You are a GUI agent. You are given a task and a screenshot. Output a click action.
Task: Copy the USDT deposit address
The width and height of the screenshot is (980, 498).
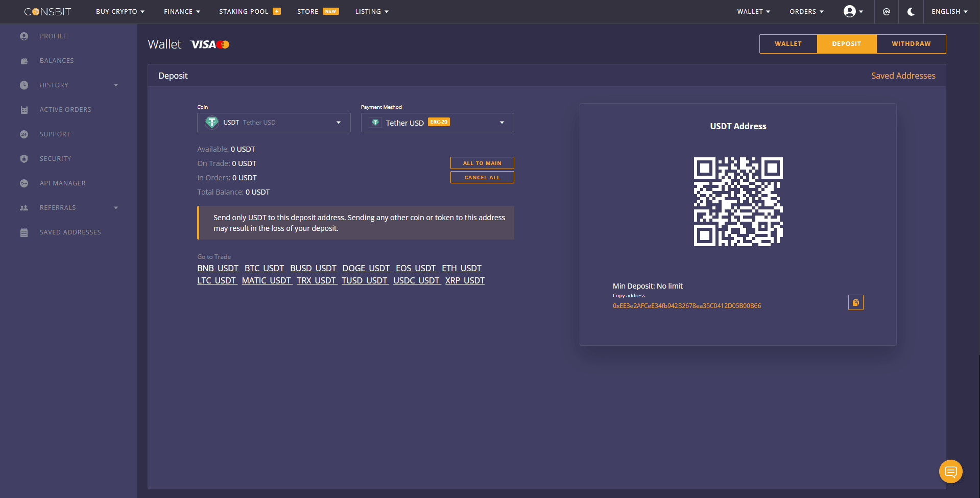855,302
